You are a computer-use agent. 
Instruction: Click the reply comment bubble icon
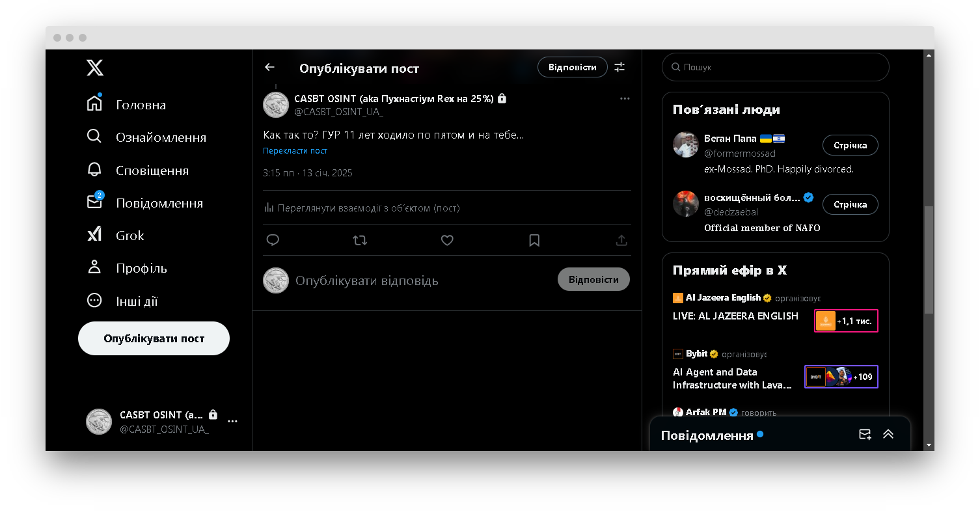point(273,240)
